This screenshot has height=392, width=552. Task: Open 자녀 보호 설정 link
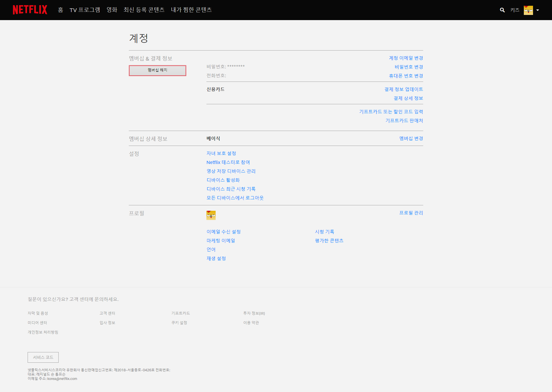[x=221, y=153]
